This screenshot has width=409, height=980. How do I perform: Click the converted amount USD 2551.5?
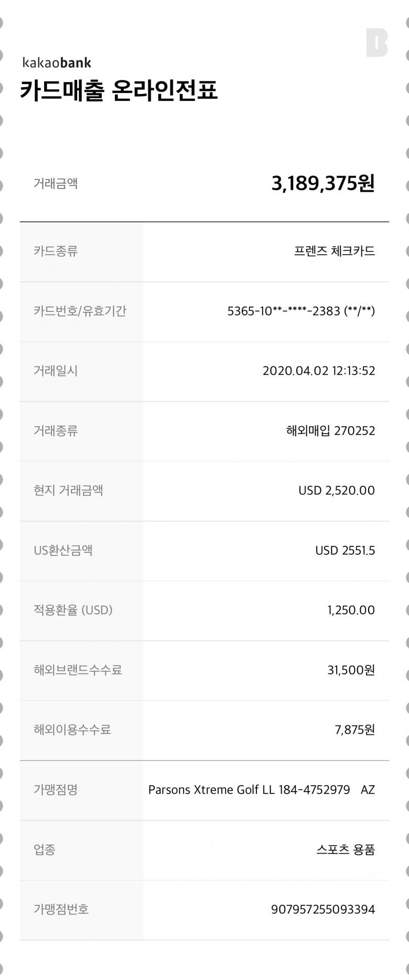345,550
